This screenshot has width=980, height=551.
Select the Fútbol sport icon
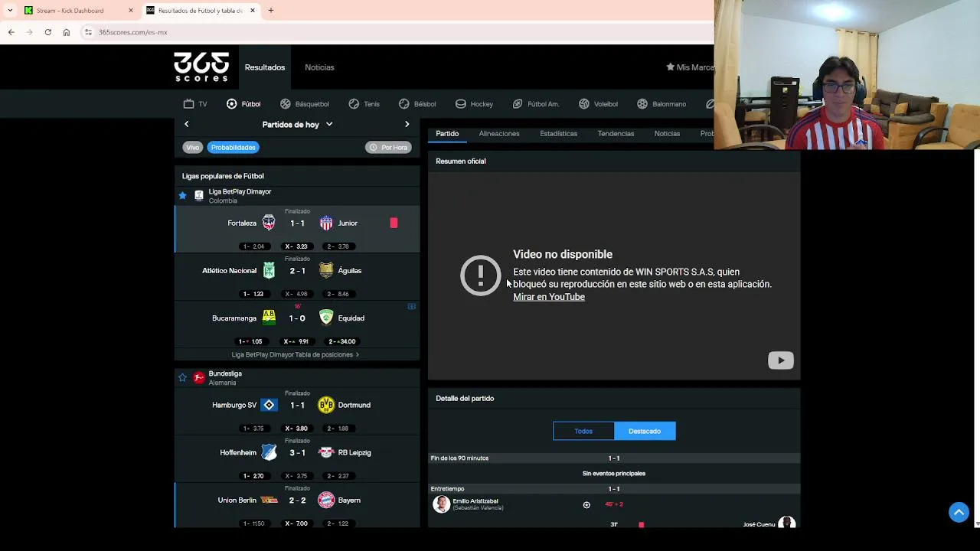[x=231, y=103]
